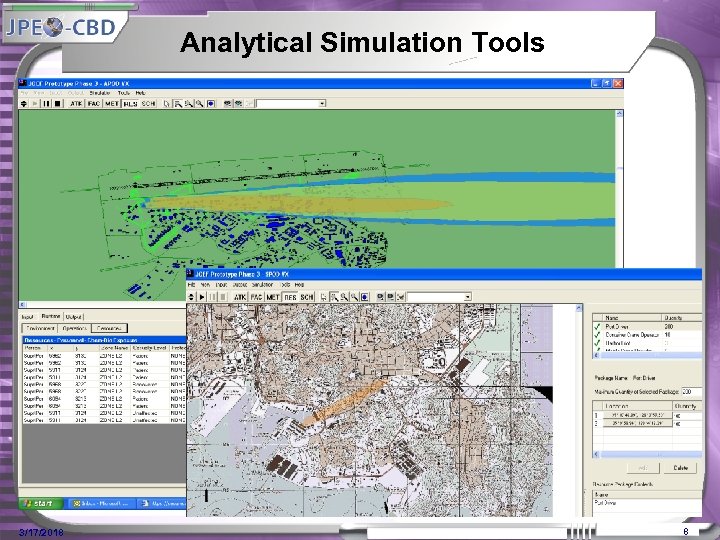Open Help menu in APOD window
Screen dimensions: 720x540
(140, 93)
